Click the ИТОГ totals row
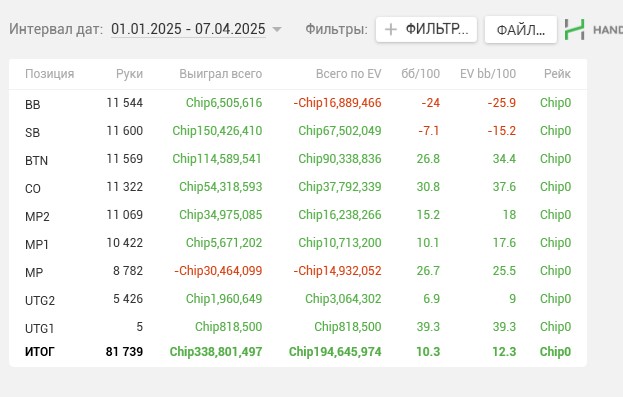This screenshot has height=397, width=623. click(298, 352)
